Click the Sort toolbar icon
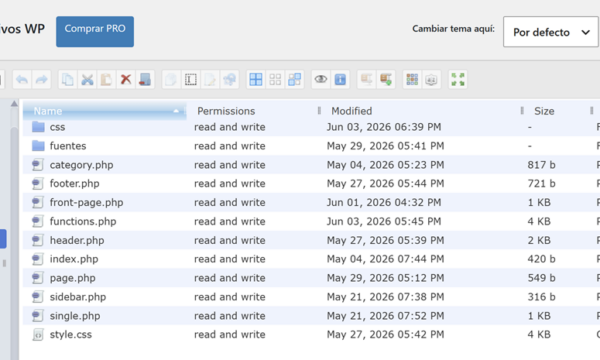Image resolution: width=600 pixels, height=360 pixels. click(x=431, y=80)
